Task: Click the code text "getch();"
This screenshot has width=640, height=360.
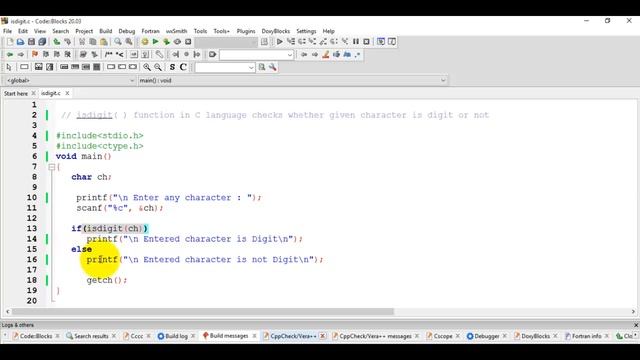Action: 107,280
